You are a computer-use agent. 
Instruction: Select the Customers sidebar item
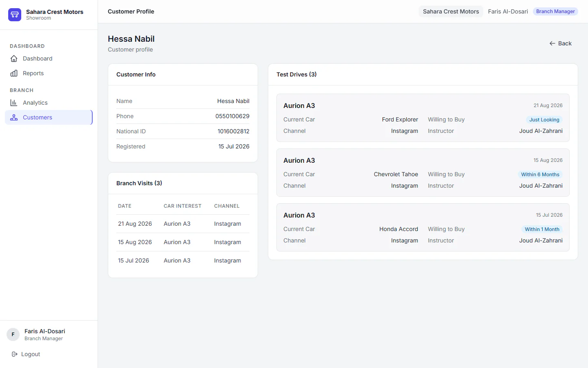[x=49, y=117]
